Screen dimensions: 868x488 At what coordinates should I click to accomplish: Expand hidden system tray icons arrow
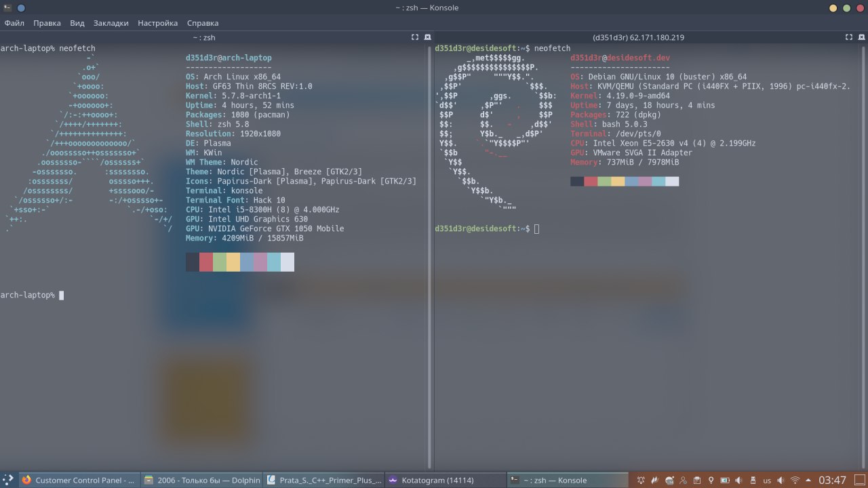[x=808, y=480]
